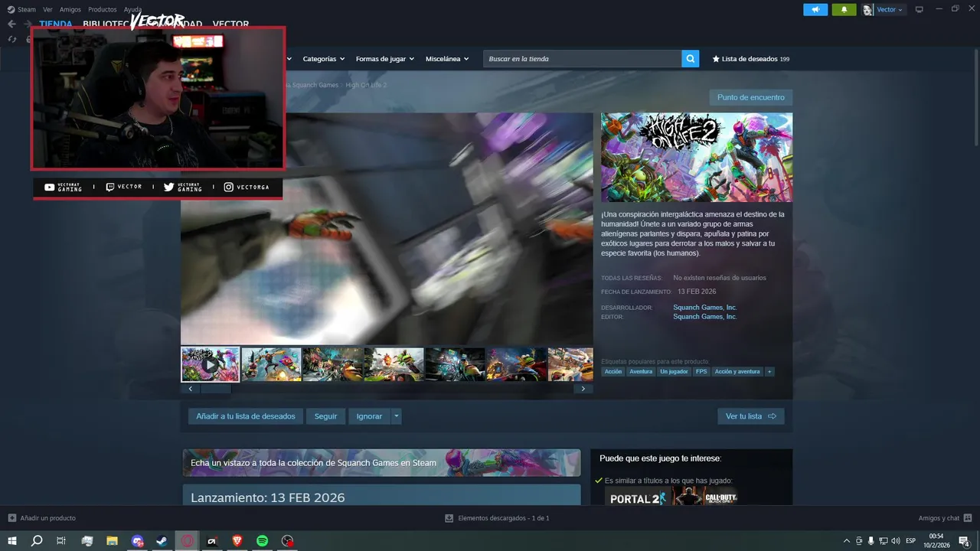
Task: Click the Spotify taskbar icon
Action: click(262, 541)
